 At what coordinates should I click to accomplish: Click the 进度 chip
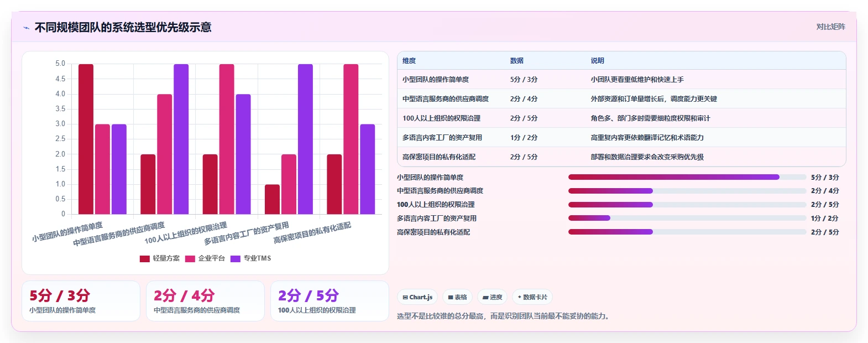click(493, 297)
